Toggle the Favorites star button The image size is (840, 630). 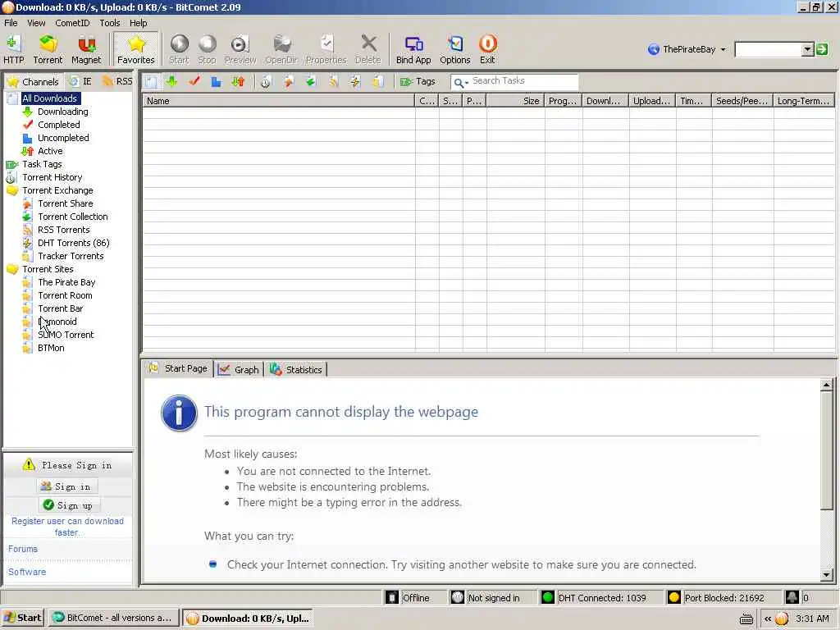pyautogui.click(x=136, y=49)
